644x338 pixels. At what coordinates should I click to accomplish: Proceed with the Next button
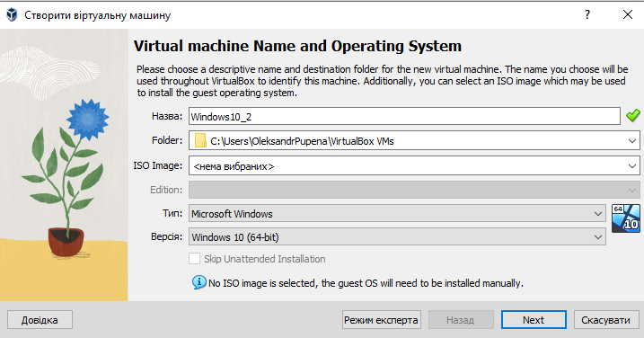click(534, 319)
